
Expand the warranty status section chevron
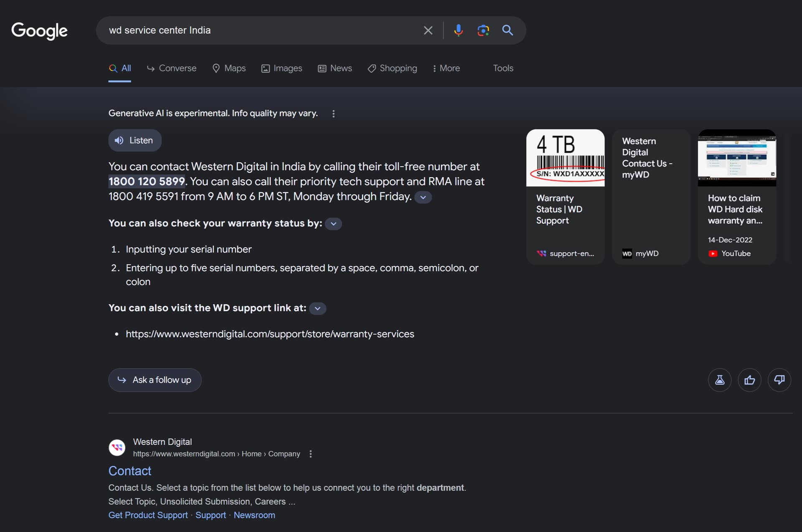click(333, 224)
